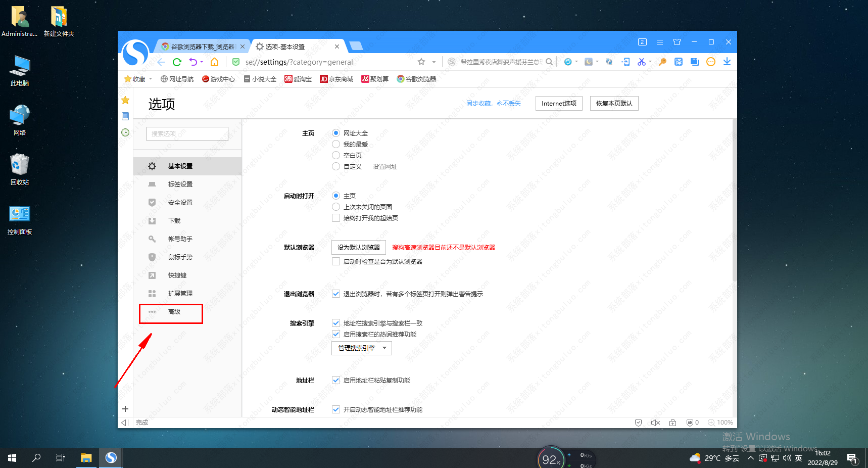Click the numbered window-count icon in title bar
Screen dimensions: 868x468
[642, 42]
